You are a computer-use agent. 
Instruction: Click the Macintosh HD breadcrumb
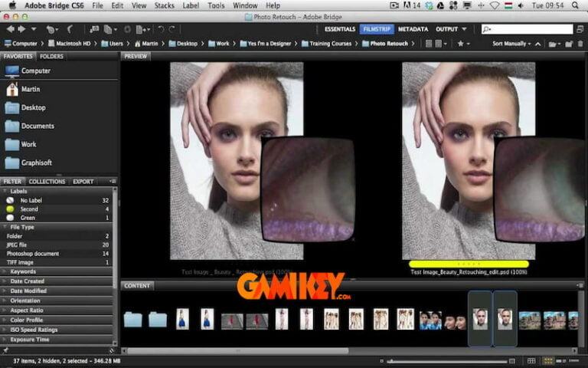point(70,44)
